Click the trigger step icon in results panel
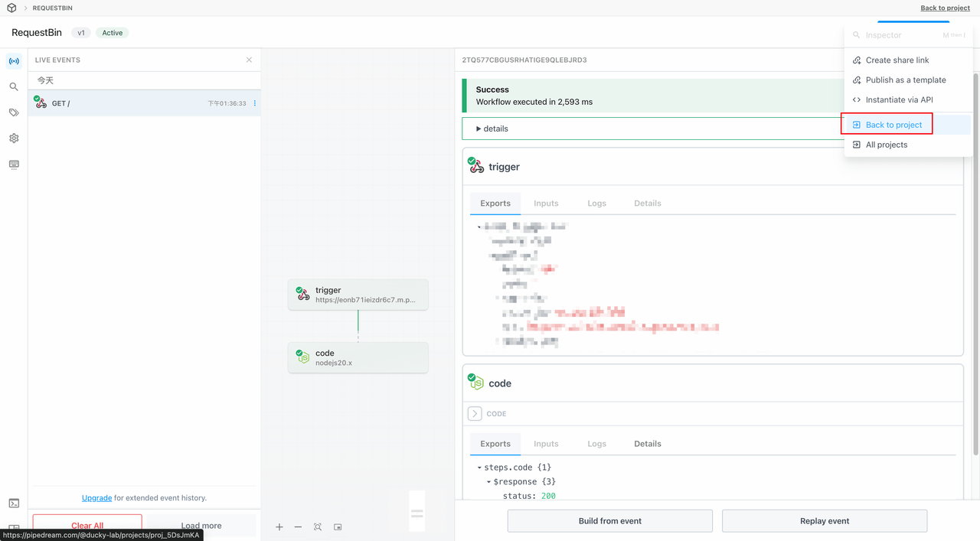The image size is (980, 541). (476, 166)
